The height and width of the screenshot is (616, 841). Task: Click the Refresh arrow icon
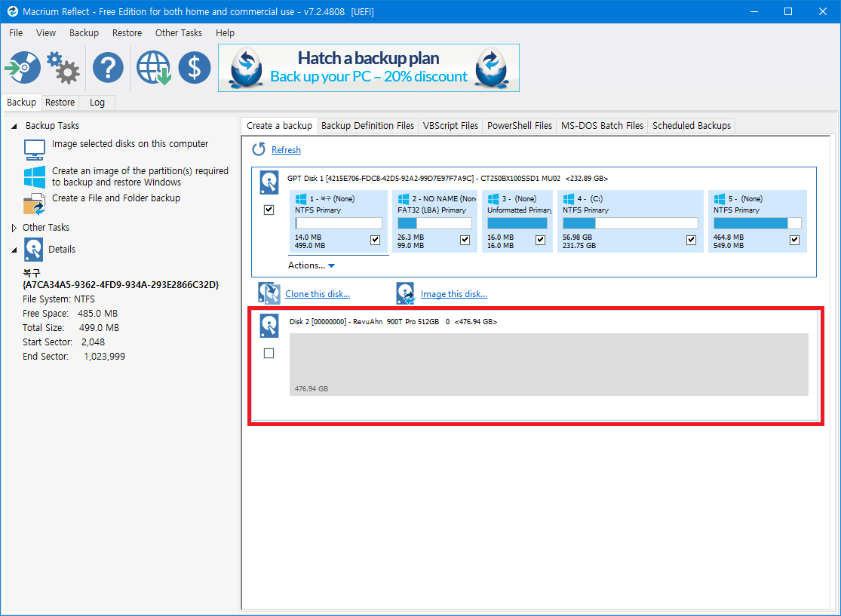coord(259,149)
